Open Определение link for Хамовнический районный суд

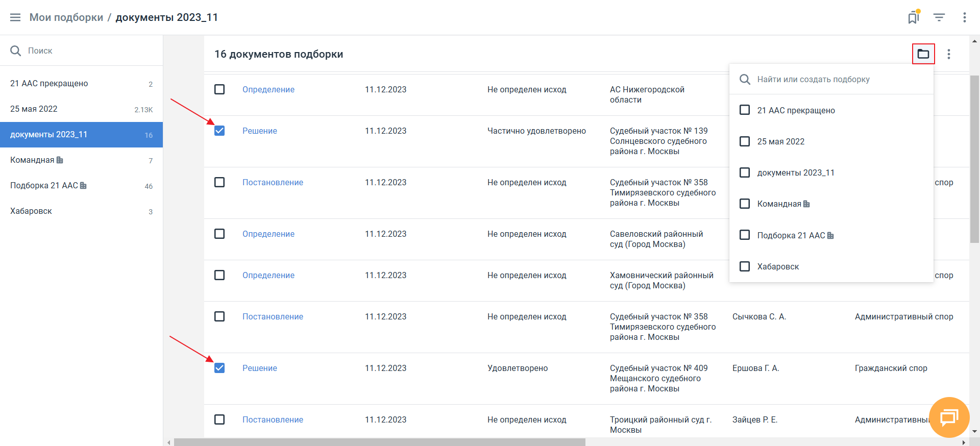[268, 275]
